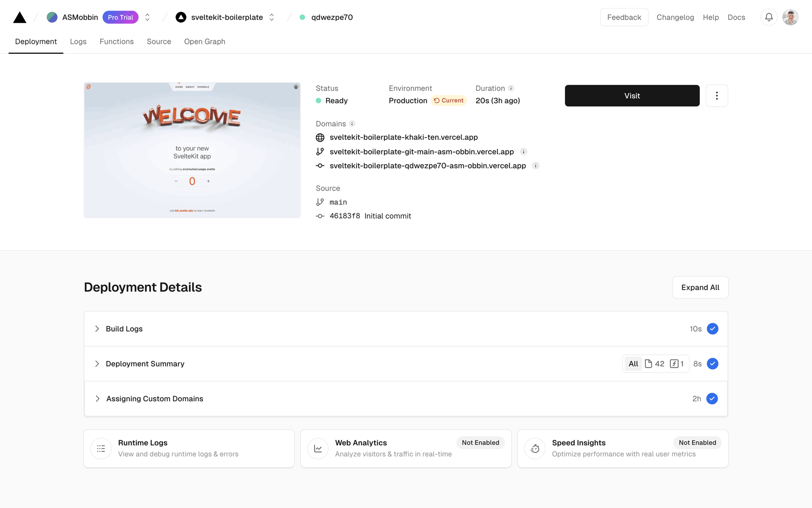Expand Assigning Custom Domains section
Viewport: 812px width, 508px height.
pyautogui.click(x=406, y=399)
